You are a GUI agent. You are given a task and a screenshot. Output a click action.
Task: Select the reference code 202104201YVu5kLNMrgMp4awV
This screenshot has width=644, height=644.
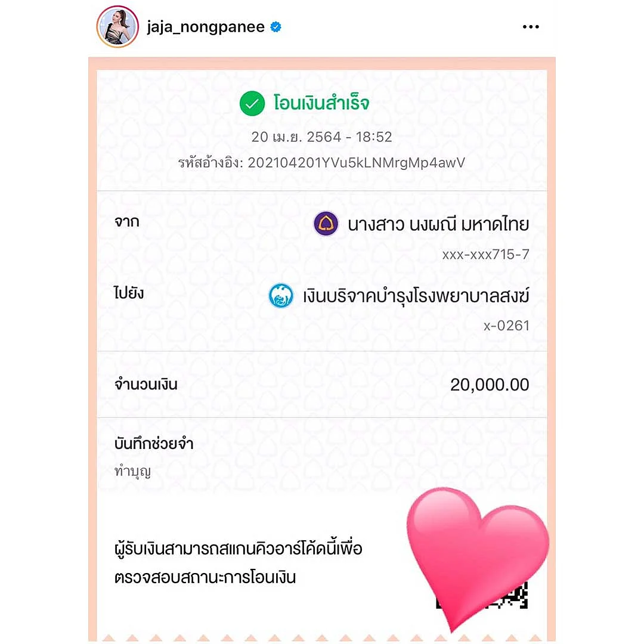[356, 163]
